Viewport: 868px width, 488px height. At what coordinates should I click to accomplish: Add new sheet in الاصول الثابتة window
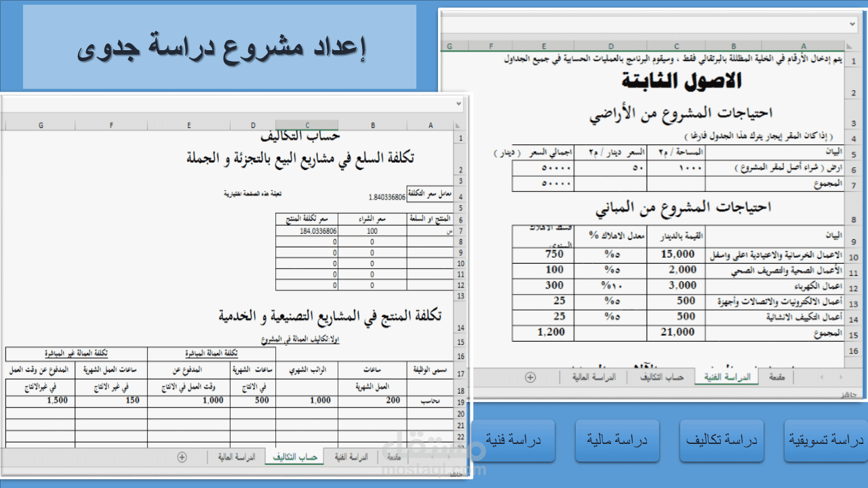coord(530,377)
